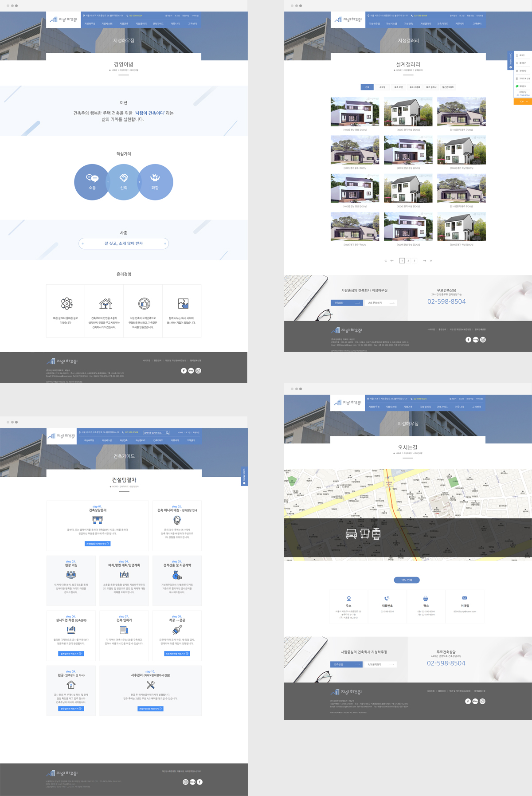Switch to the 수익형 gallery filter tab
Image resolution: width=532 pixels, height=796 pixels.
382,87
